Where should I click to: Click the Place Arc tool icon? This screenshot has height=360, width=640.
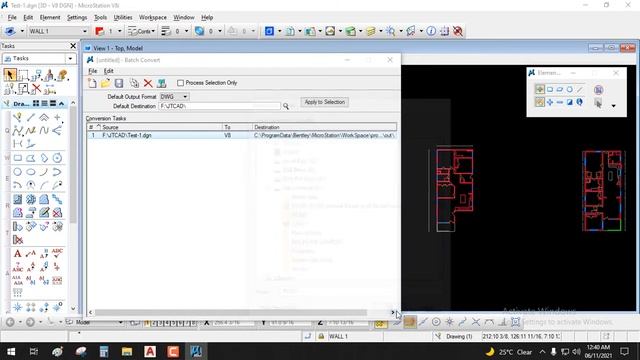(44, 172)
